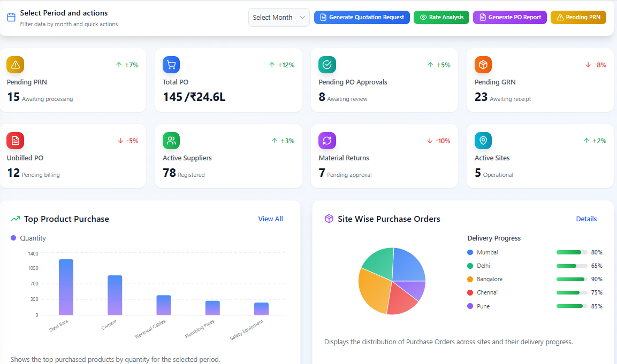Click the trend icon beside Top Product Purchase

(x=16, y=219)
